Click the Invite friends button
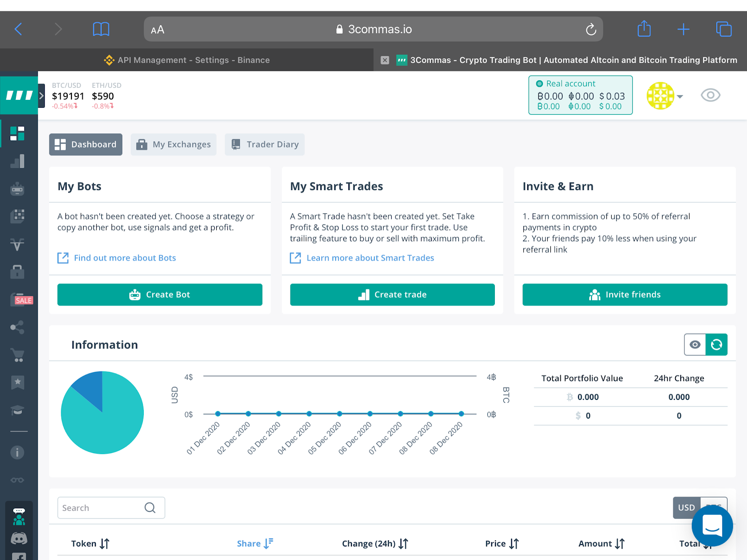The height and width of the screenshot is (560, 747). (x=625, y=295)
